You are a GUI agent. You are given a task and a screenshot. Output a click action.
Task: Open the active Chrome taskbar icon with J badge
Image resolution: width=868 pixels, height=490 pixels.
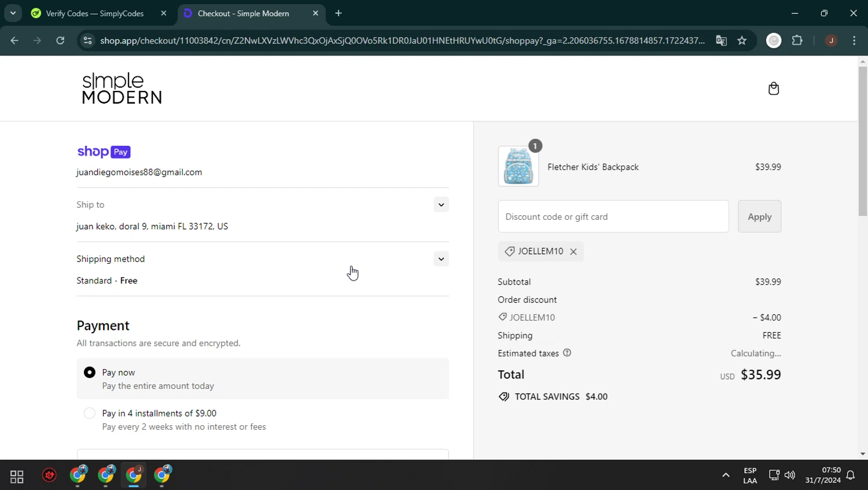[x=134, y=475]
